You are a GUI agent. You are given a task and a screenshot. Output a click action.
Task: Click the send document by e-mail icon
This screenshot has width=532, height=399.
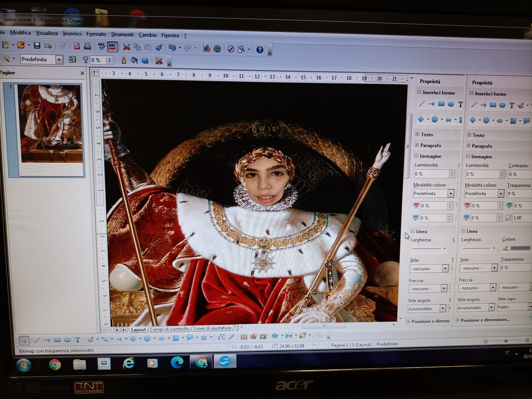[x=48, y=46]
